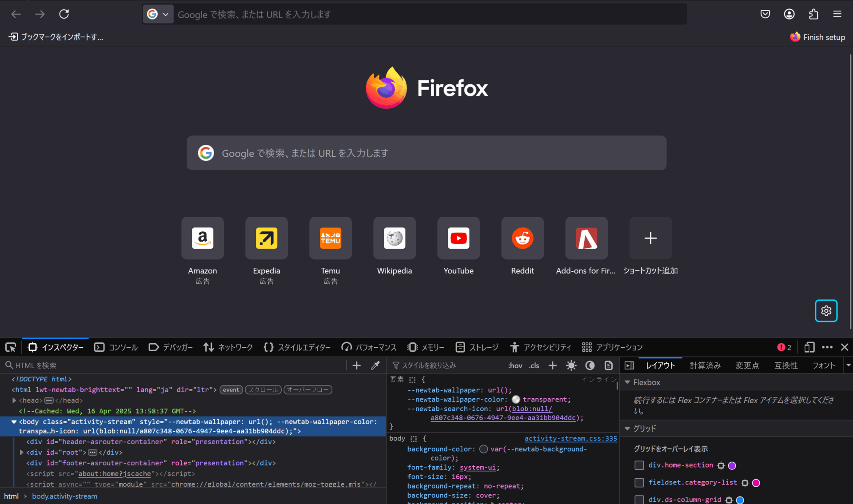Viewport: 853px width, 504px height.
Task: Click the Finish setup button
Action: [x=818, y=37]
